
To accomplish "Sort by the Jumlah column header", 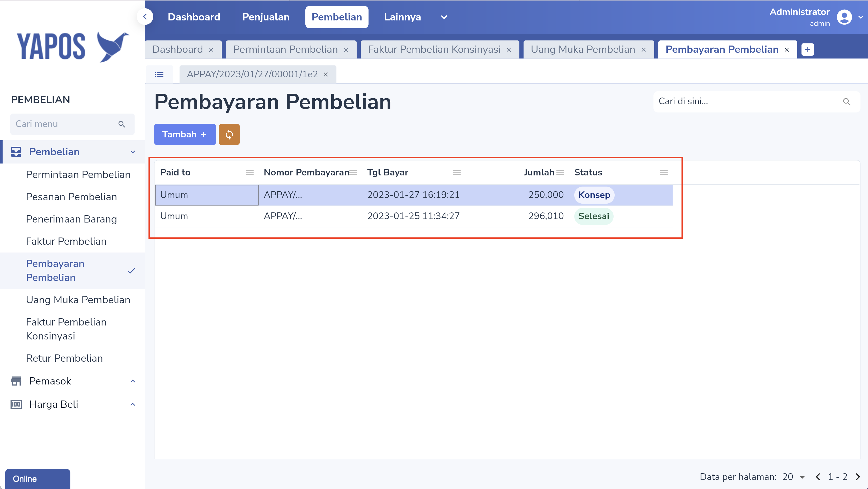I will [x=539, y=172].
